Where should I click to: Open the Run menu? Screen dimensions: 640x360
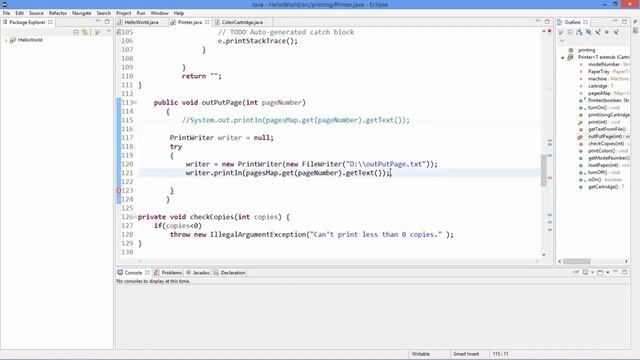(x=141, y=13)
